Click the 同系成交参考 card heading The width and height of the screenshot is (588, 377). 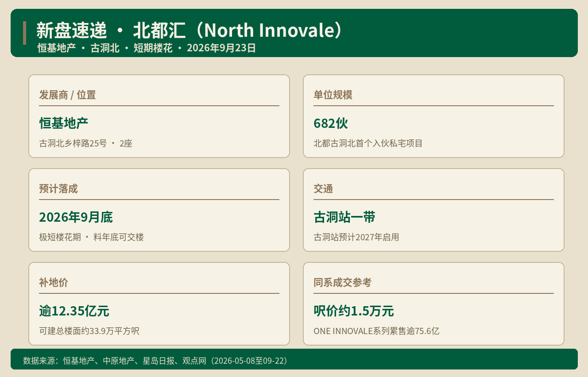click(343, 282)
